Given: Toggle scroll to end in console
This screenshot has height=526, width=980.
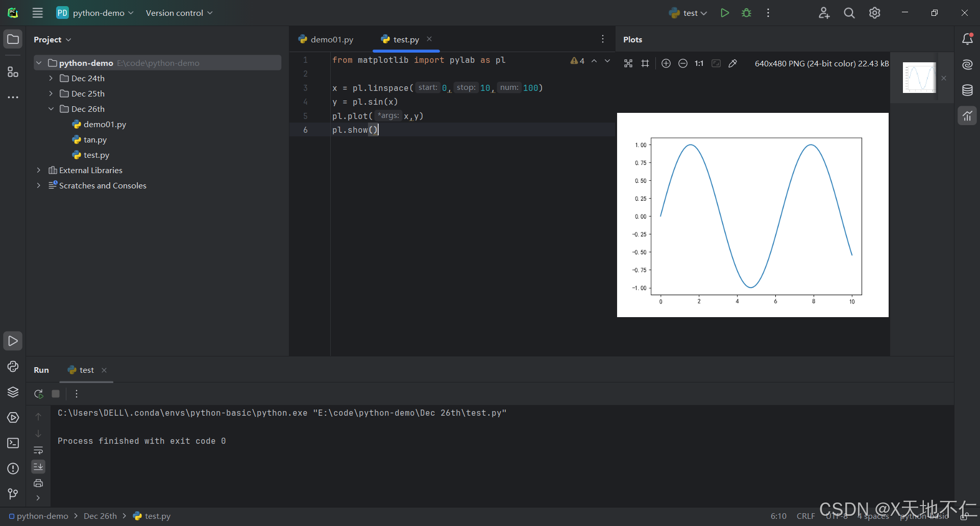Looking at the screenshot, I should 38,467.
